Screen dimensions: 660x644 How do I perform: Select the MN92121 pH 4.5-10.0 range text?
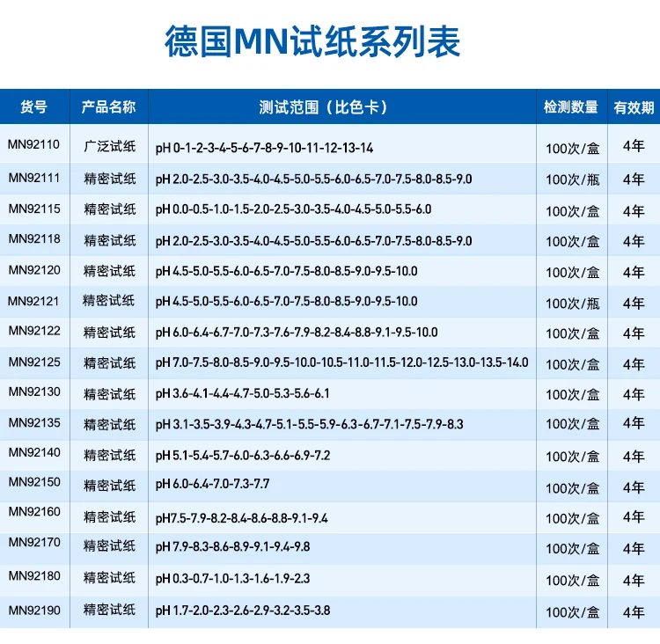(x=286, y=302)
